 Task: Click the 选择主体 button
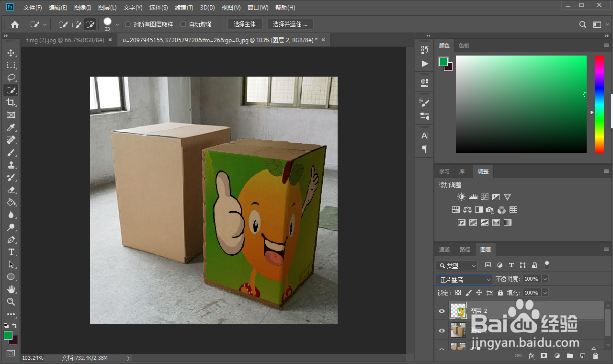[245, 24]
